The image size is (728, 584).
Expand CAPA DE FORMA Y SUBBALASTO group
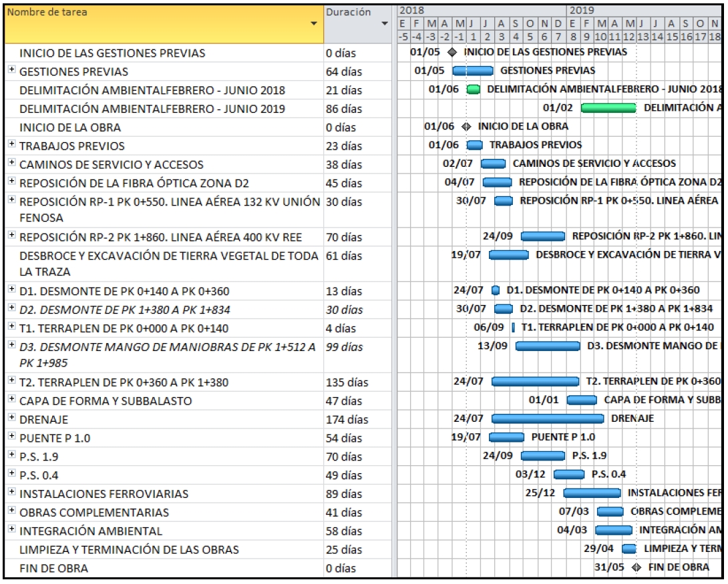[x=11, y=399]
